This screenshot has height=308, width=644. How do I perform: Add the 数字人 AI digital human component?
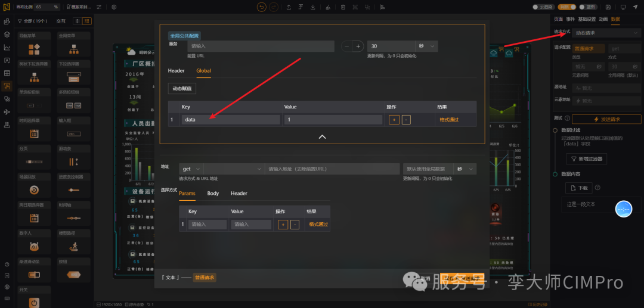click(x=34, y=241)
